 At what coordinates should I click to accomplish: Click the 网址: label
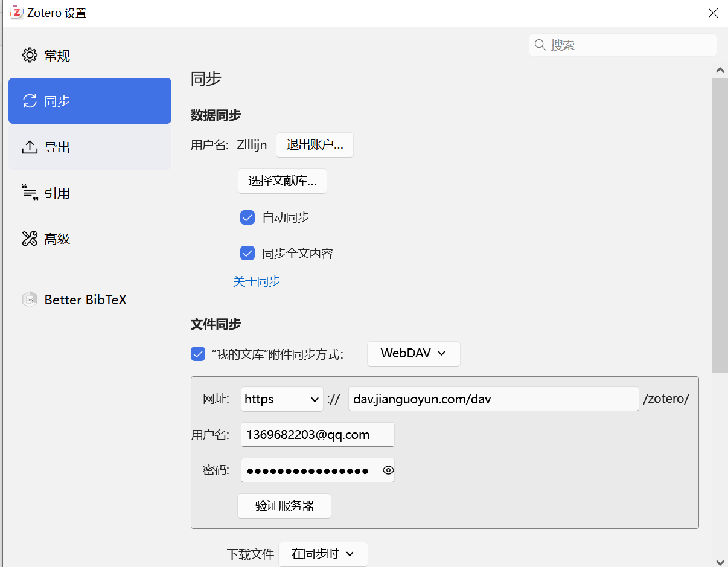(216, 399)
